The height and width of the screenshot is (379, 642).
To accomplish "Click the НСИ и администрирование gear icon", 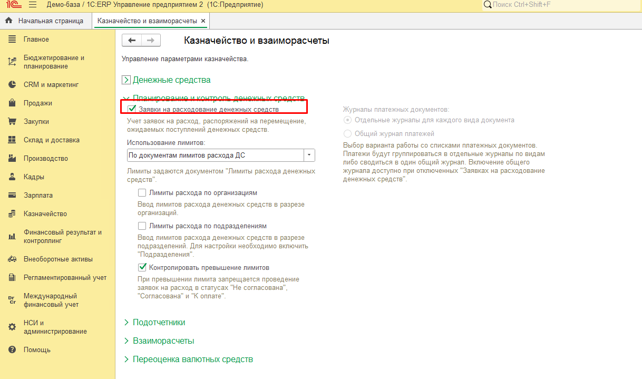I will click(12, 327).
